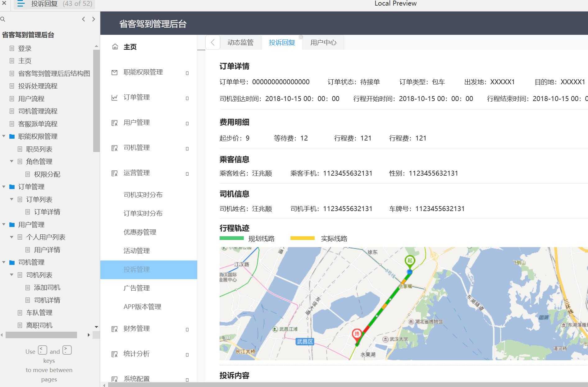
Task: Click the yellow 实际线路 legend swatch
Action: 303,238
